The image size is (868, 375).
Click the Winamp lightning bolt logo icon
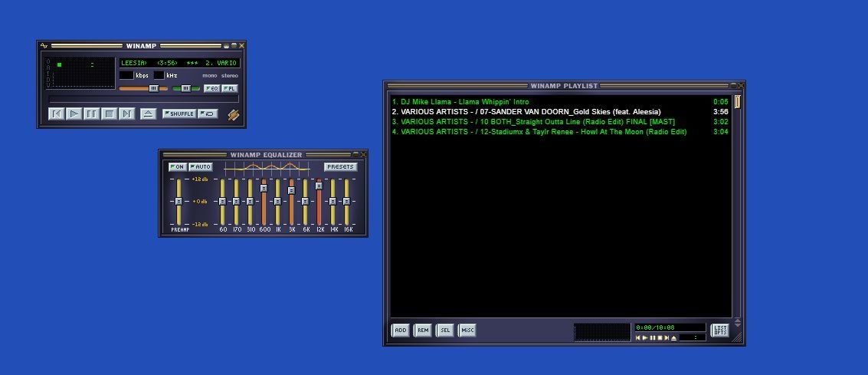coord(234,114)
